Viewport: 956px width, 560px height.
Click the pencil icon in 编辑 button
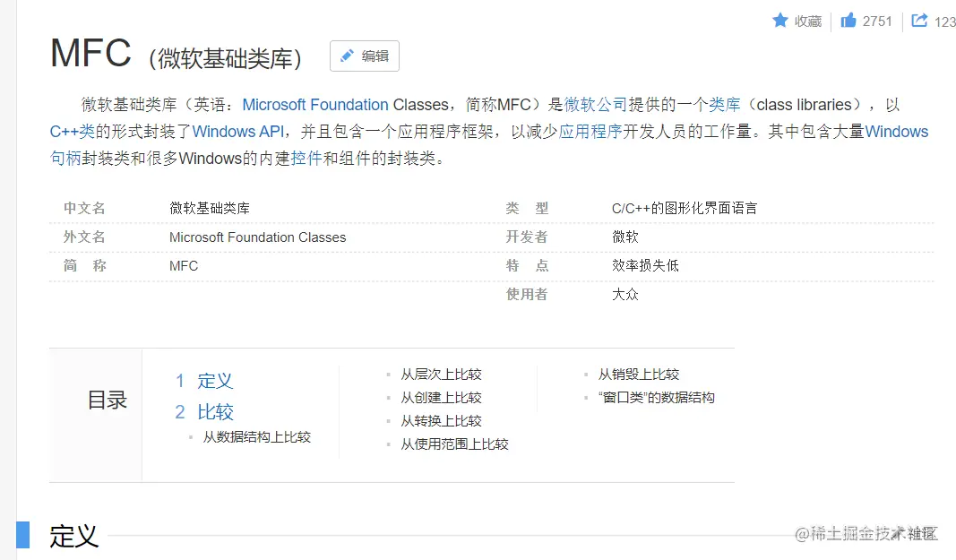coord(347,56)
